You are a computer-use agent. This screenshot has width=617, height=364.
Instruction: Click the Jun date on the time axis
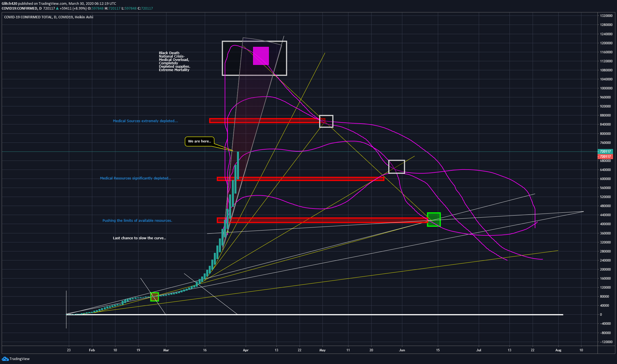click(x=402, y=350)
